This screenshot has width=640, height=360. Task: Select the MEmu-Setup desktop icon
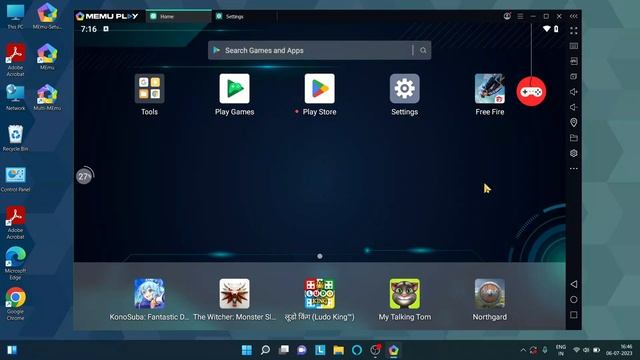pyautogui.click(x=47, y=16)
